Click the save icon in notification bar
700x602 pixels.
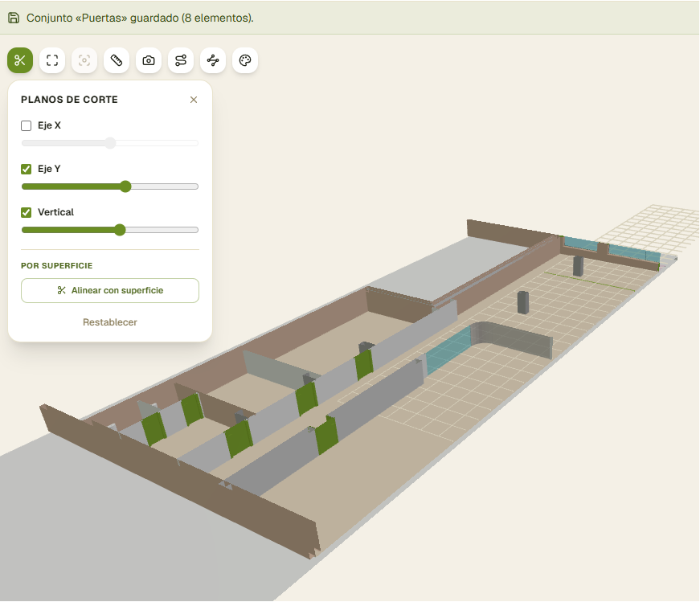click(x=14, y=18)
